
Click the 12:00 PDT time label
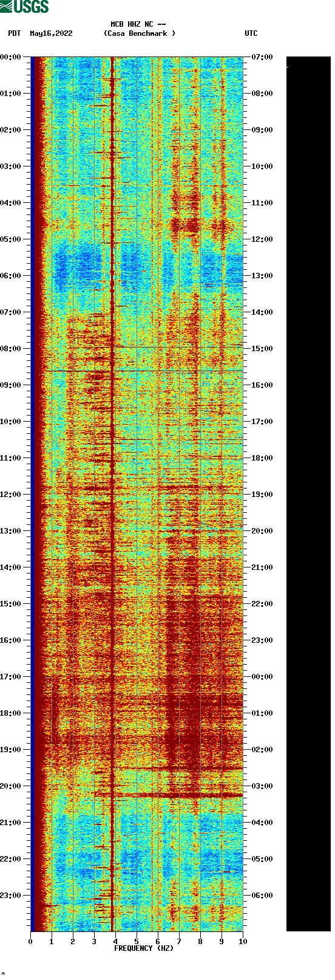10,495
